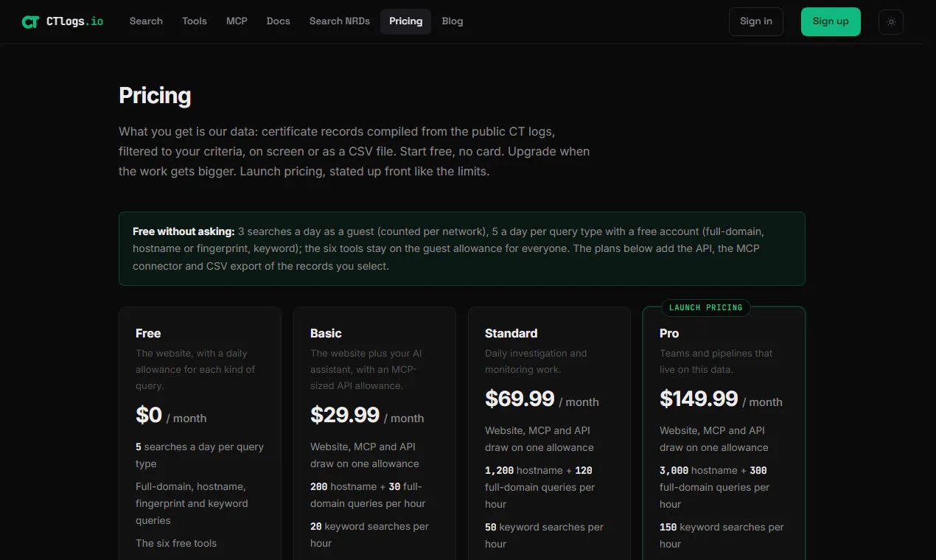Screen dimensions: 936x560
Task: Click "The six free tools" line
Action: pyautogui.click(x=176, y=543)
